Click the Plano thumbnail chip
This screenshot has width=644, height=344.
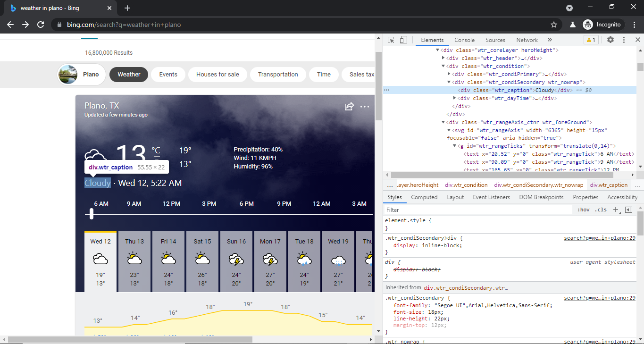82,75
